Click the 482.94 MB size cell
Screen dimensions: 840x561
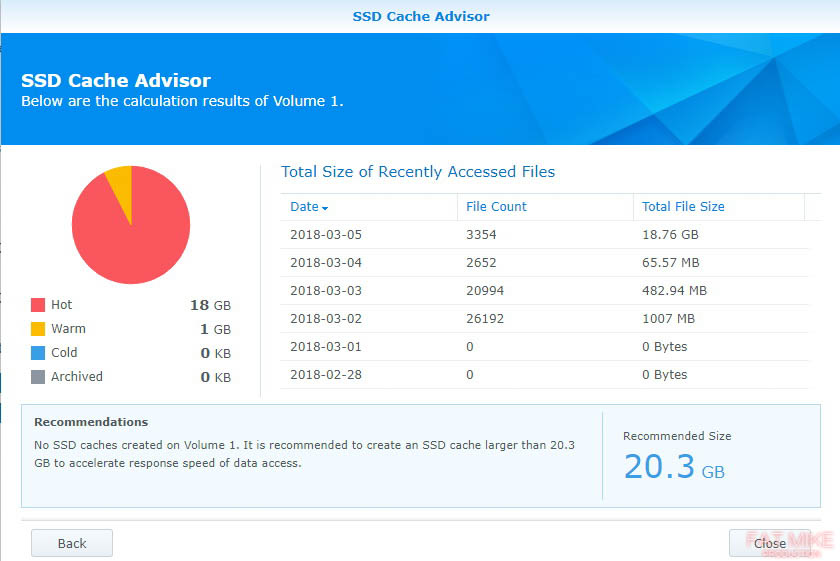674,290
